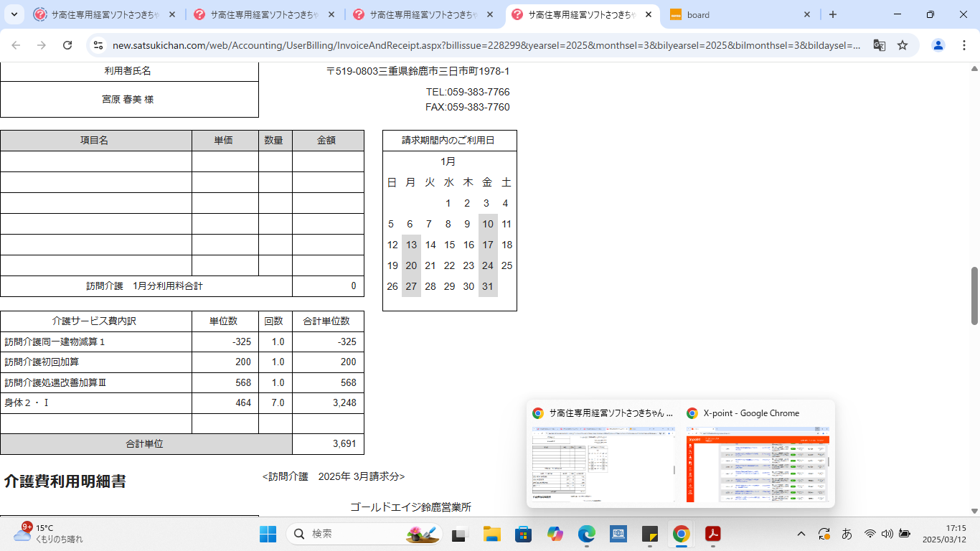Screen dimensions: 980x551
Task: Select the X-point Google Chrome window preview
Action: [758, 463]
